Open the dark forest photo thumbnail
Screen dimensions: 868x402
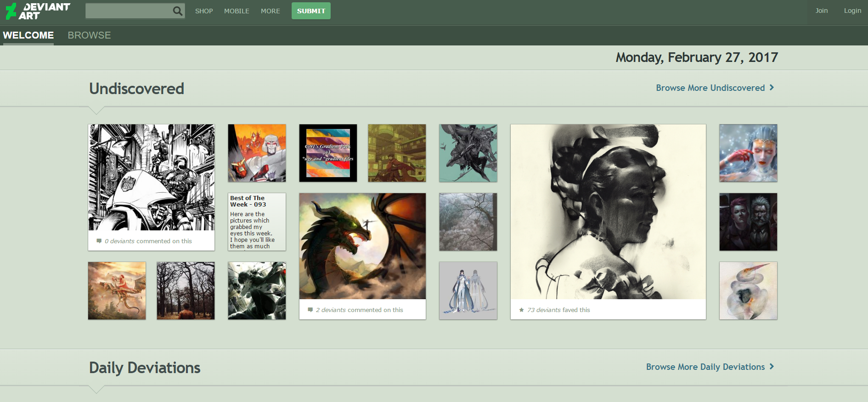coord(186,290)
